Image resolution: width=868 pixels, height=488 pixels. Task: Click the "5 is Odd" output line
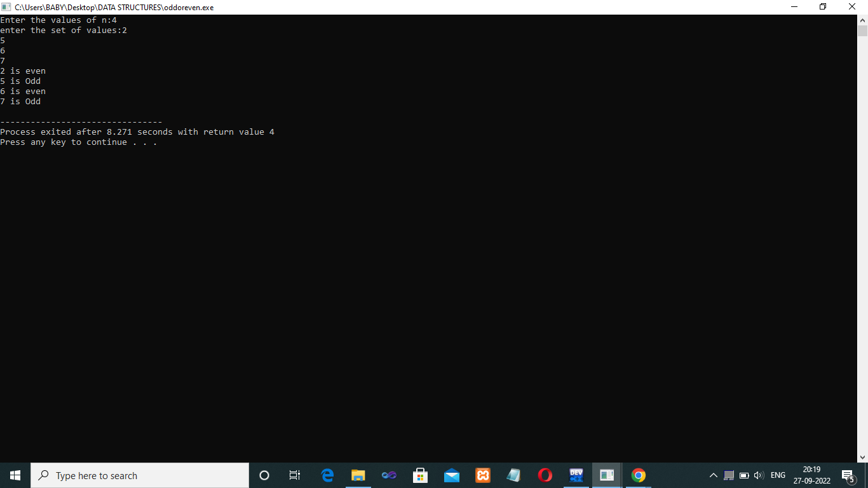(20, 81)
